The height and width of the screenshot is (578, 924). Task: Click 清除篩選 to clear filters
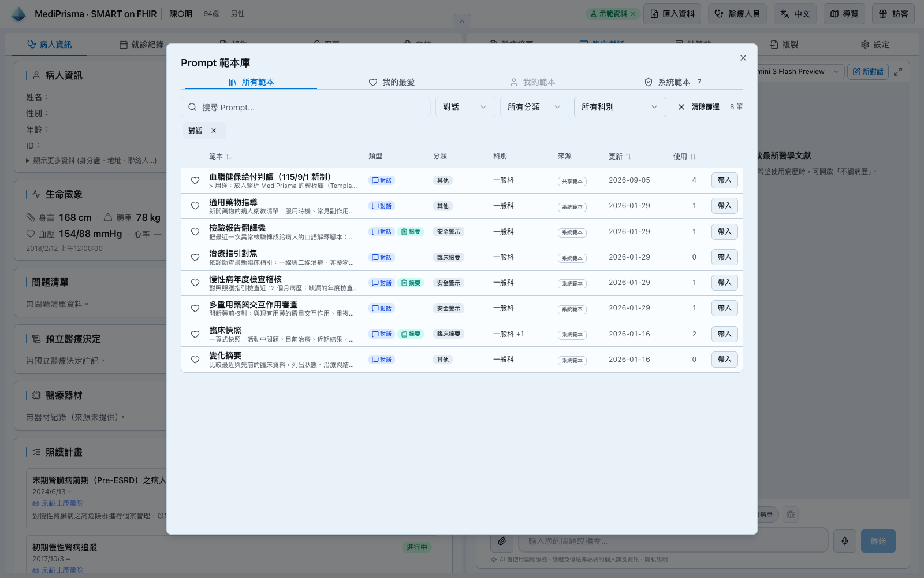tap(699, 107)
